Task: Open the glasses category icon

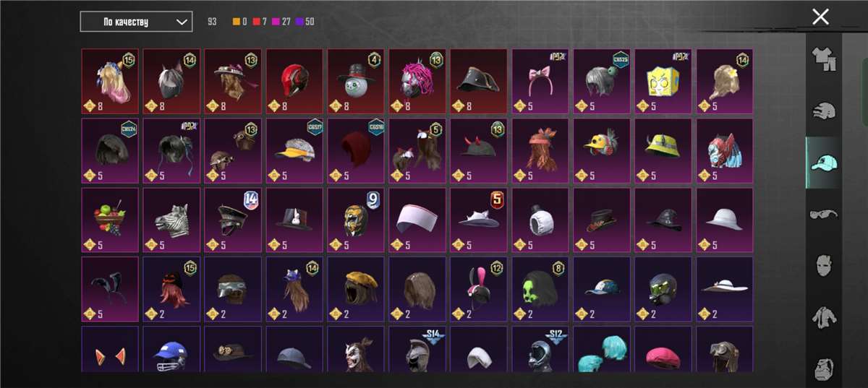Action: (822, 213)
